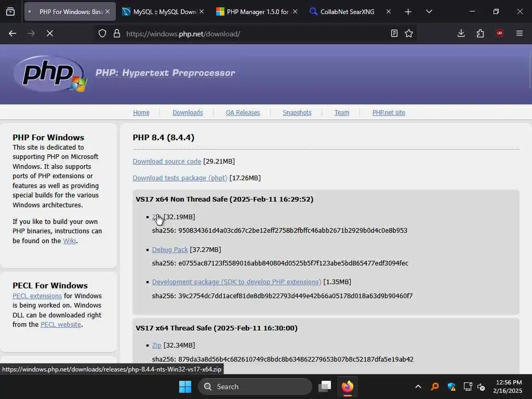Open the Downloads panel
This screenshot has height=399, width=532.
(461, 33)
